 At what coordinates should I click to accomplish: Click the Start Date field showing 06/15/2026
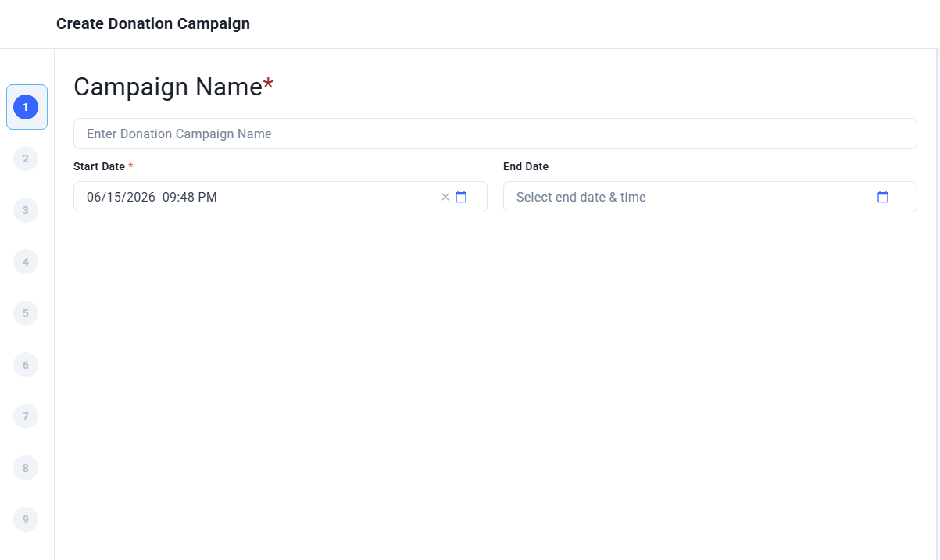point(281,197)
